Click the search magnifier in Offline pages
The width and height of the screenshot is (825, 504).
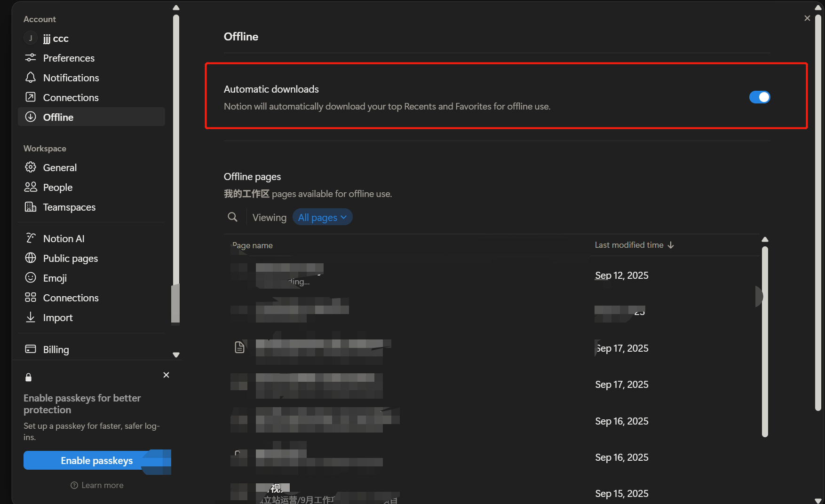pos(232,217)
